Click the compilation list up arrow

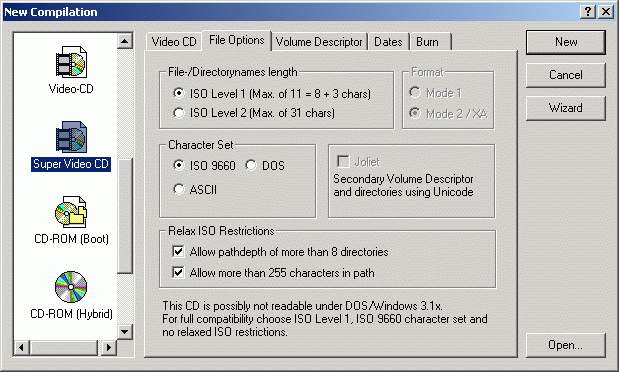pos(125,41)
